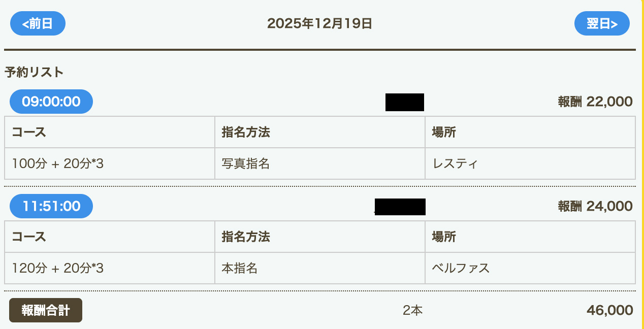Click the redacted name beside 09:00:00 booking

(x=404, y=102)
